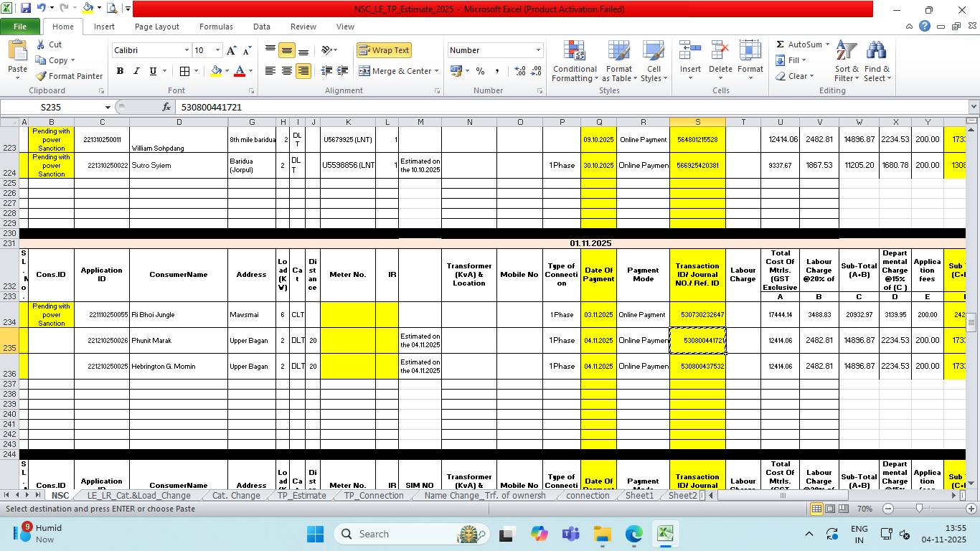Open the Number format dropdown
The width and height of the screenshot is (980, 551).
click(539, 50)
